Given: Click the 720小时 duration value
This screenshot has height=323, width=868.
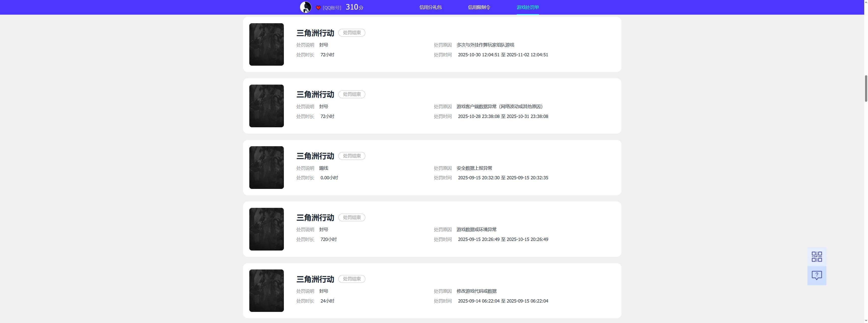Looking at the screenshot, I should click(328, 239).
